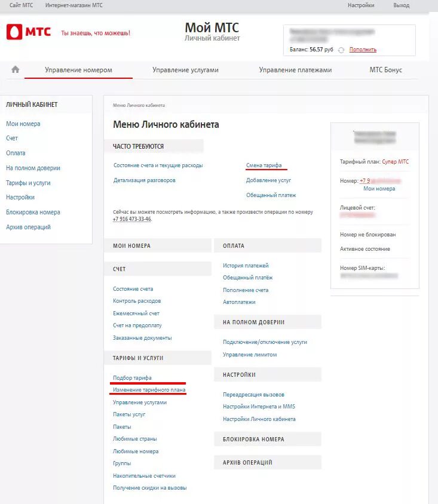Screen dimensions: 438x504
Task: Open Счет на предоплату link
Action: (x=137, y=325)
